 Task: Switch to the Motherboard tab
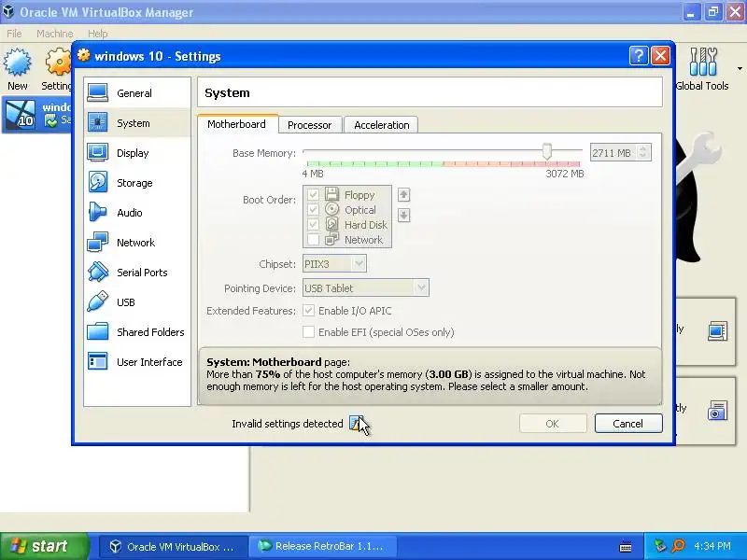click(237, 124)
